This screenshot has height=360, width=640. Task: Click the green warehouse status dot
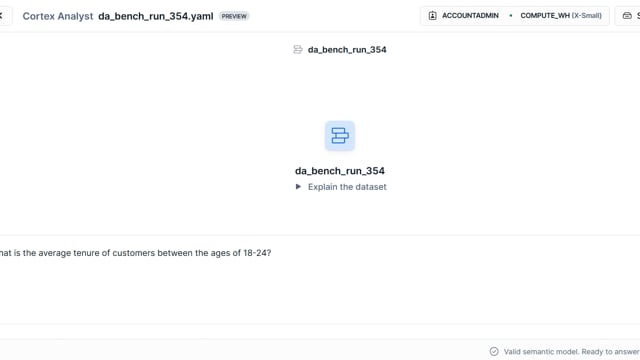pos(511,16)
